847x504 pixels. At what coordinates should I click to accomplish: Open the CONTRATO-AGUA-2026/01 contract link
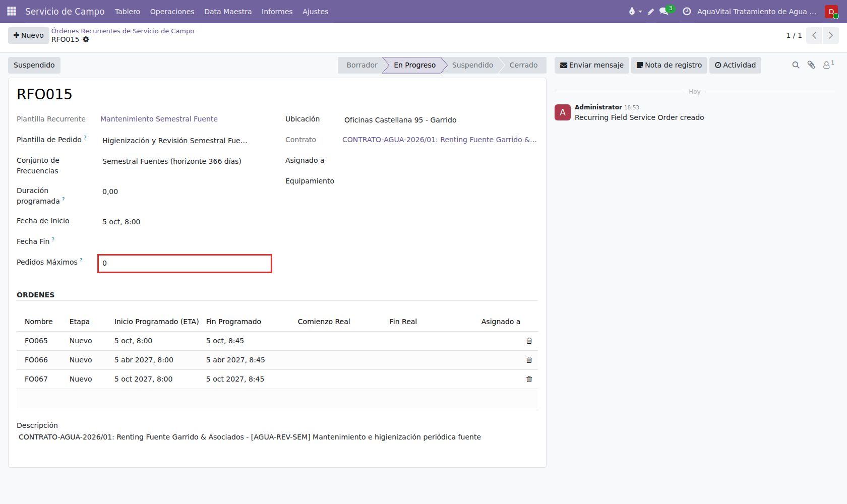click(440, 140)
